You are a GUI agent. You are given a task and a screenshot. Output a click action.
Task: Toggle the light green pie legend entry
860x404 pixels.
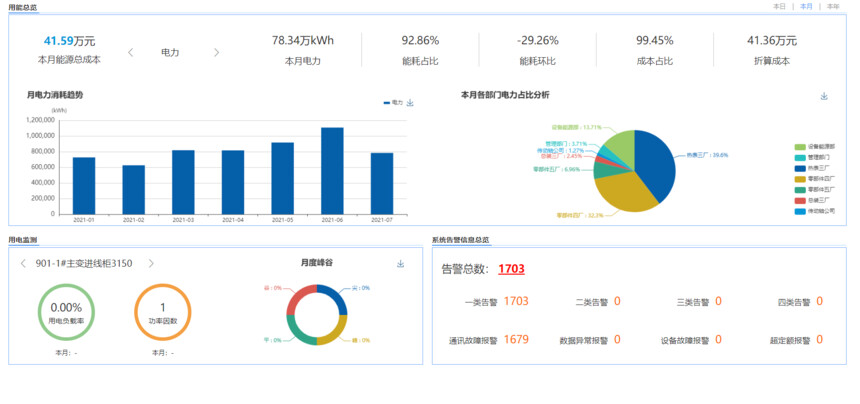815,147
